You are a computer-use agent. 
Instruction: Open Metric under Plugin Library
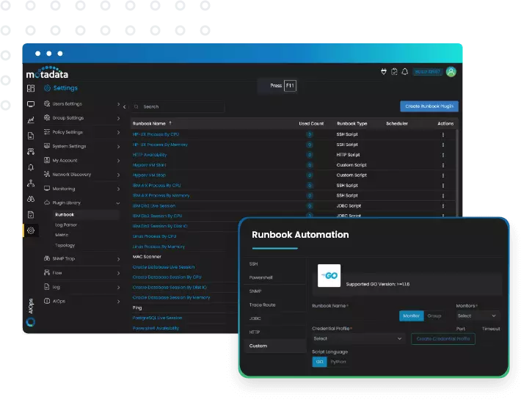tap(62, 235)
